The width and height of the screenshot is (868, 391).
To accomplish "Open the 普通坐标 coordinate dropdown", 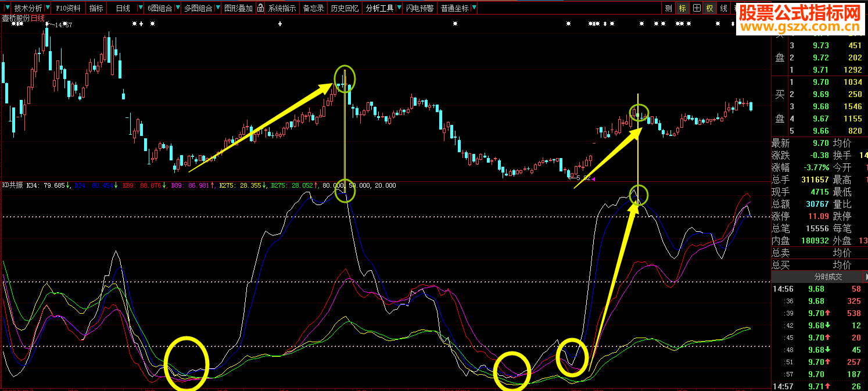I will (474, 8).
